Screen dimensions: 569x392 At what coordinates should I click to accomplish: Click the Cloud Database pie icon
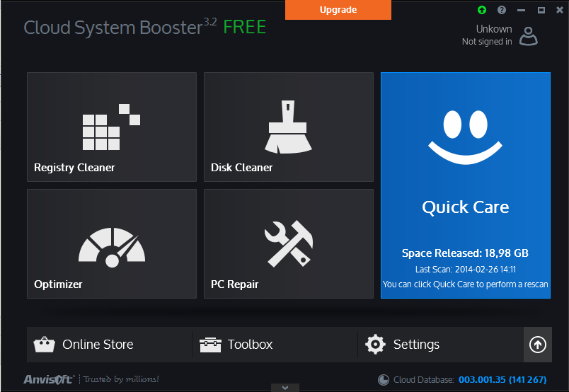click(x=383, y=380)
